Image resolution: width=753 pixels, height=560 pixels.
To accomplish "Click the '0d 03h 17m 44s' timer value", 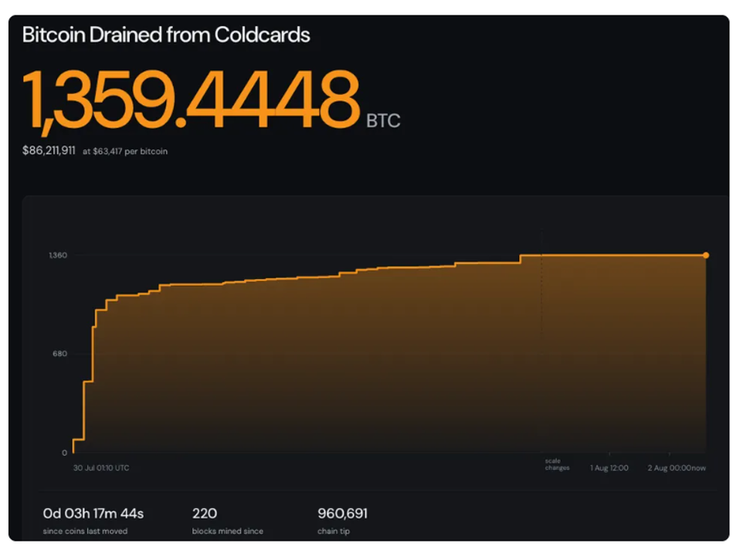I will (93, 514).
